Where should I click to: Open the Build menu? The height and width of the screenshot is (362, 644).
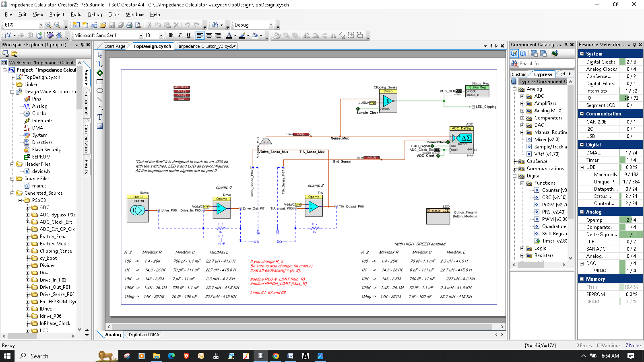pos(76,14)
